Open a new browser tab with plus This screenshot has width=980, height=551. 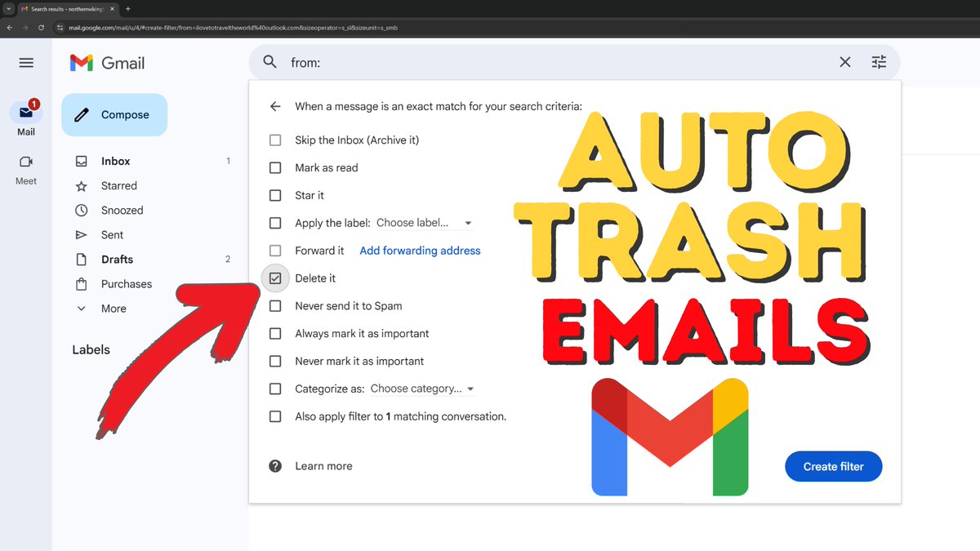pos(127,9)
